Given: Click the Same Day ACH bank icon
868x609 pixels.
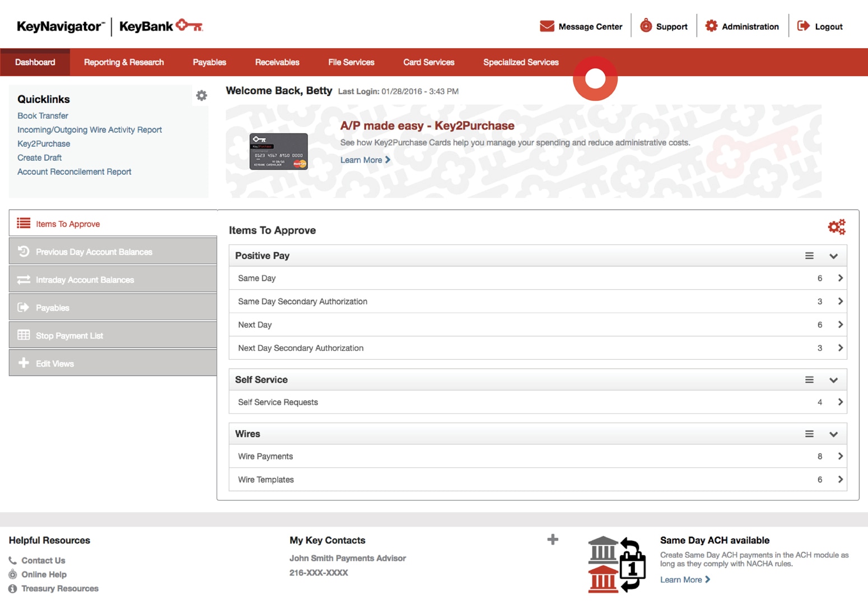Looking at the screenshot, I should [x=617, y=564].
